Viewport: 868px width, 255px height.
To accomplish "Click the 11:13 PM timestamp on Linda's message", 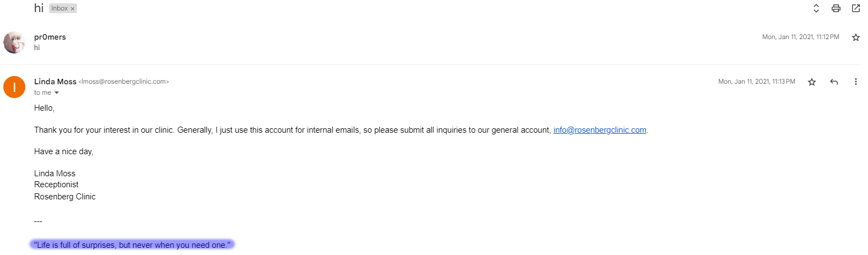I will [x=756, y=82].
